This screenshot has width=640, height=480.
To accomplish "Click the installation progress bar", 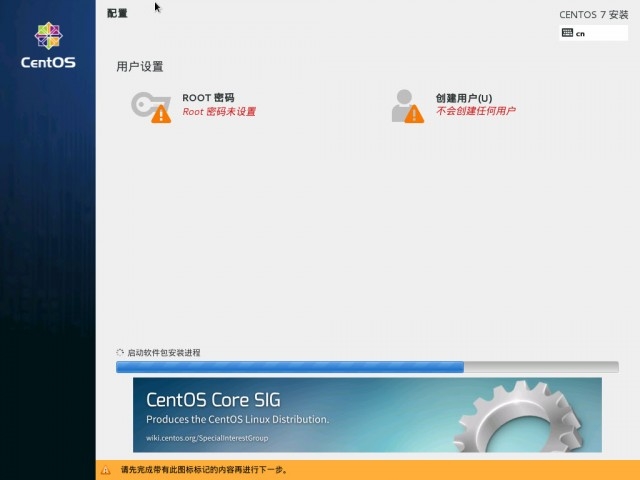I will [x=367, y=367].
